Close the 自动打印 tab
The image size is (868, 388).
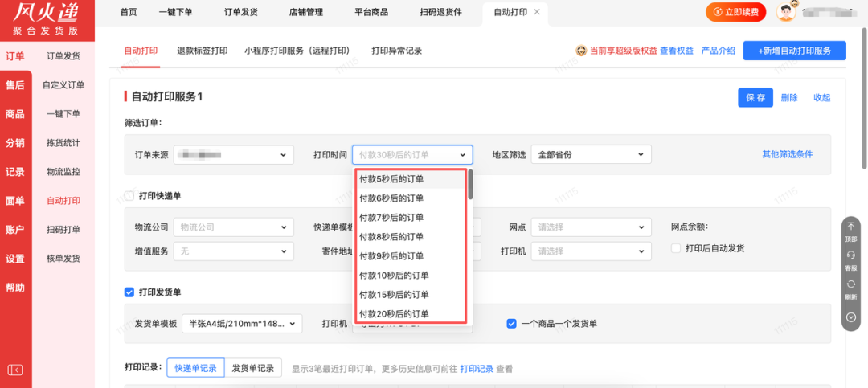click(536, 12)
